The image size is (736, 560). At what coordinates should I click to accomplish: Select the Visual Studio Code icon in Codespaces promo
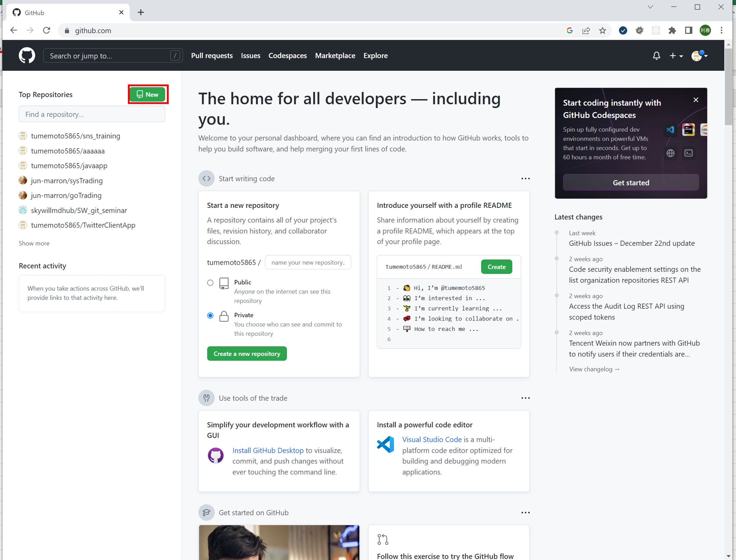670,130
